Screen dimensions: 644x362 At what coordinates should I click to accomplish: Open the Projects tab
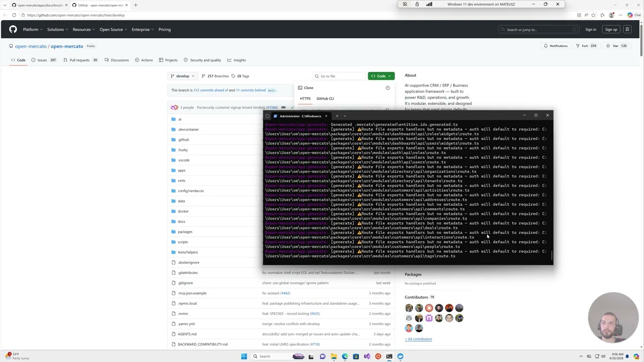(x=168, y=60)
